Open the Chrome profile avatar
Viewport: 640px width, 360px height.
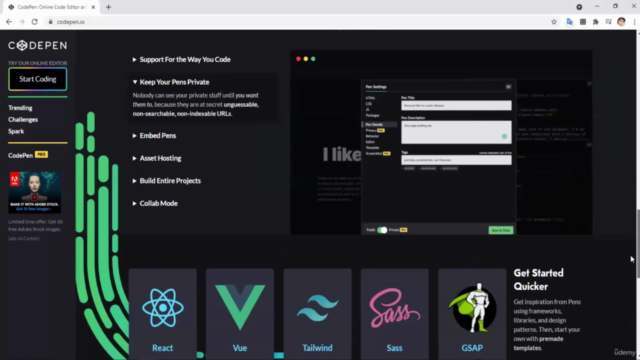coord(621,22)
